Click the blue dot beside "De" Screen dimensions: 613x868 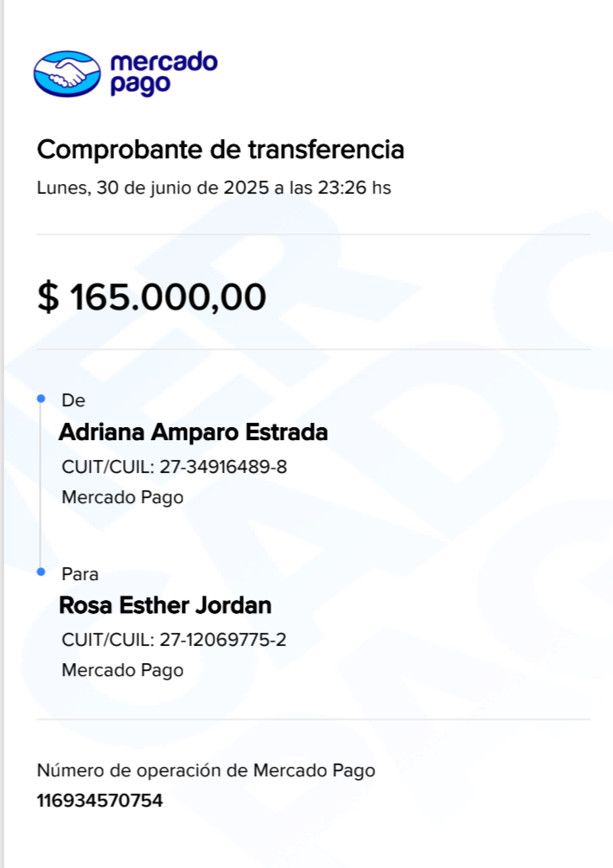41,399
